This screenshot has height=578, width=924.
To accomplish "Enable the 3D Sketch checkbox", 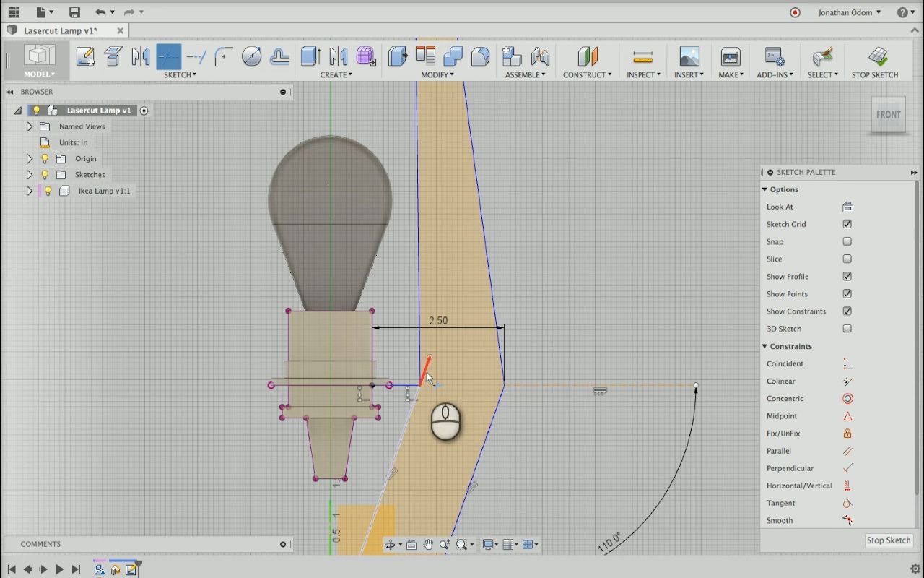I will point(847,329).
